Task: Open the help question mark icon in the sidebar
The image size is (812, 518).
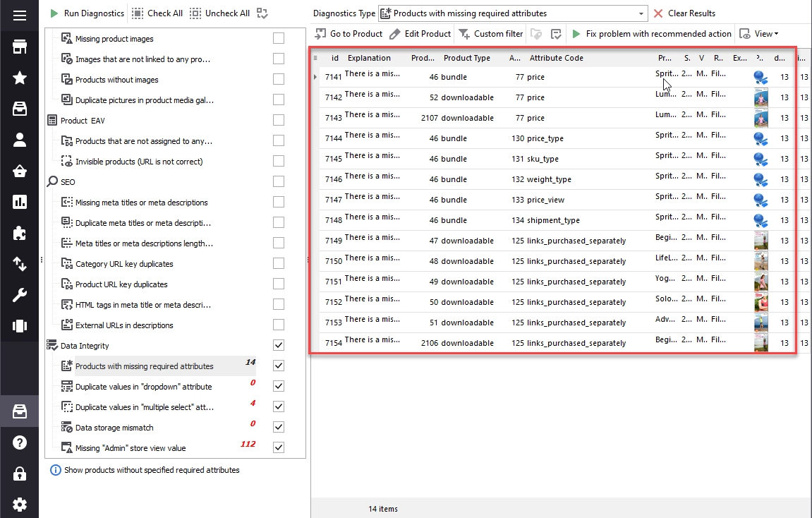Action: click(20, 443)
